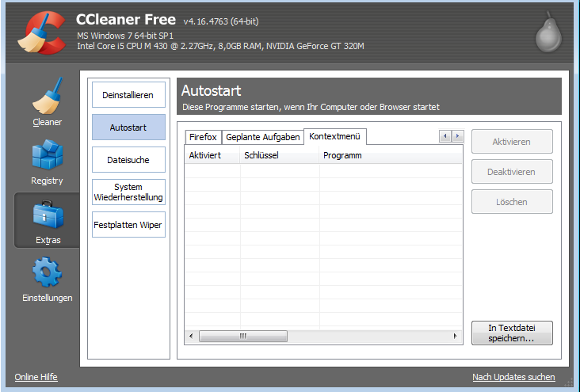Click the Aktivieren button
Image resolution: width=580 pixels, height=392 pixels.
click(512, 142)
